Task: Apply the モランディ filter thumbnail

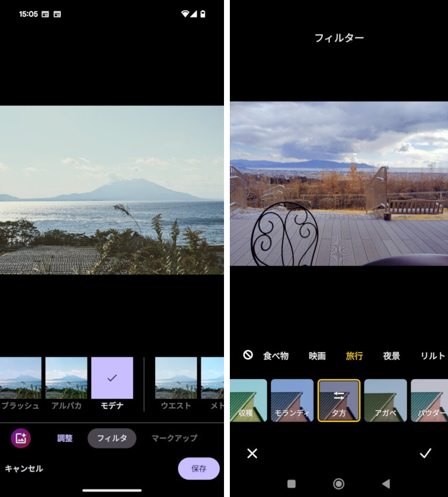Action: [292, 401]
